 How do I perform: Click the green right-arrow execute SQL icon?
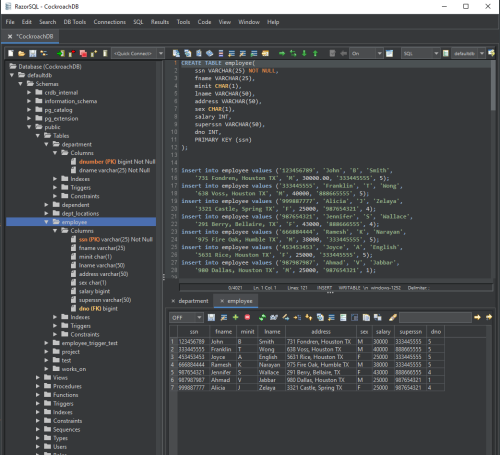[x=282, y=53]
